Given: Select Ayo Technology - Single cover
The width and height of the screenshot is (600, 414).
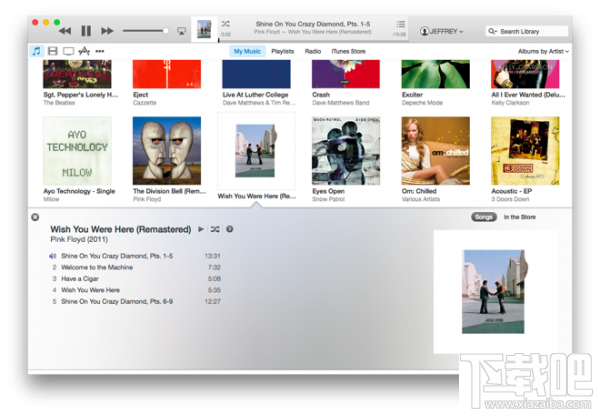Looking at the screenshot, I should 77,151.
